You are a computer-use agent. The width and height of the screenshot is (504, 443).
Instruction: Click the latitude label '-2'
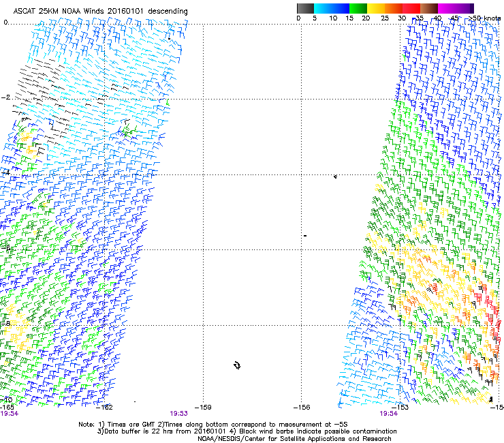(x=5, y=97)
